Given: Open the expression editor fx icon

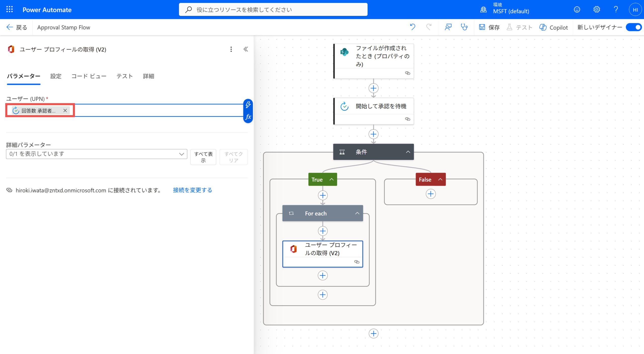Looking at the screenshot, I should [x=248, y=116].
